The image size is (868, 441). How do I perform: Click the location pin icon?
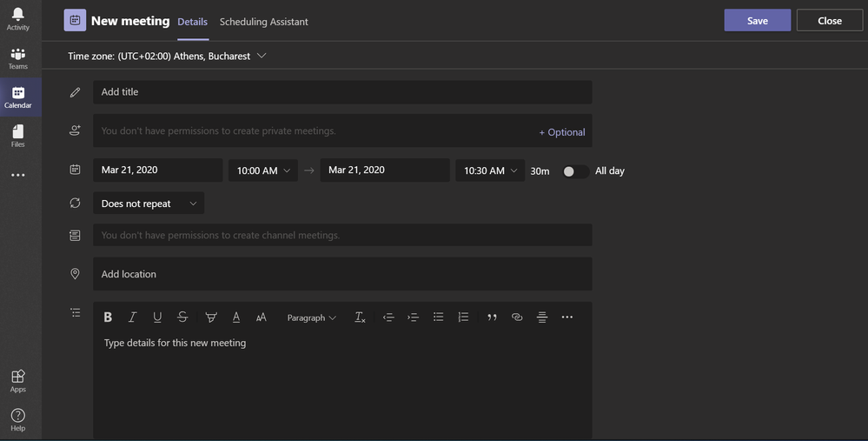pos(75,274)
